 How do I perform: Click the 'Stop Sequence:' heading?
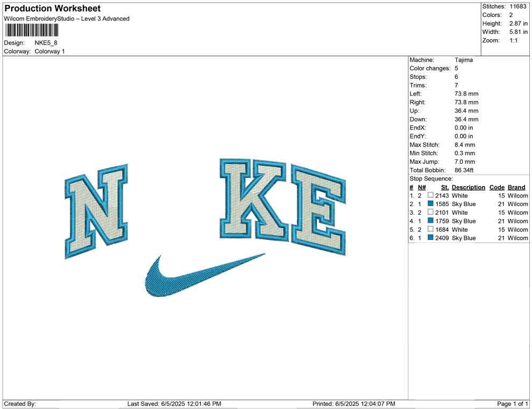point(431,179)
